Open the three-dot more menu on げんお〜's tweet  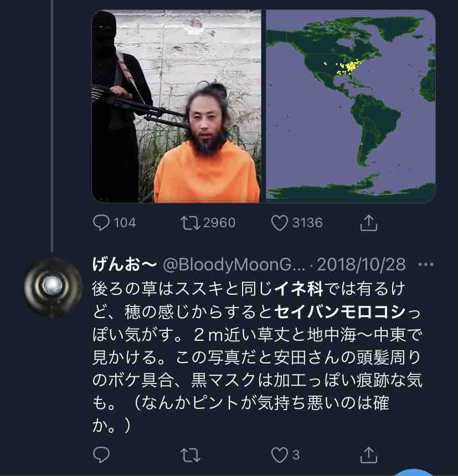(x=426, y=264)
